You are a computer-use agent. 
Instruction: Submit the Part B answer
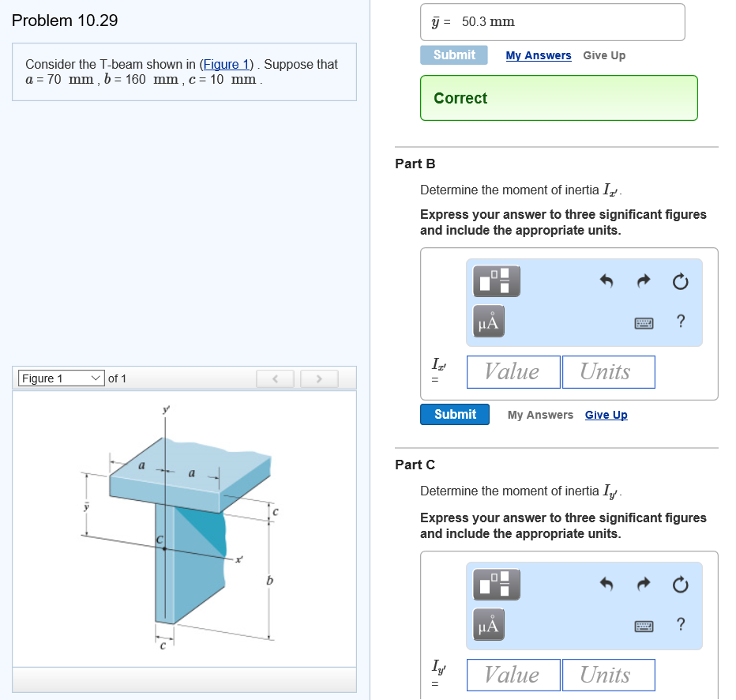(x=454, y=414)
